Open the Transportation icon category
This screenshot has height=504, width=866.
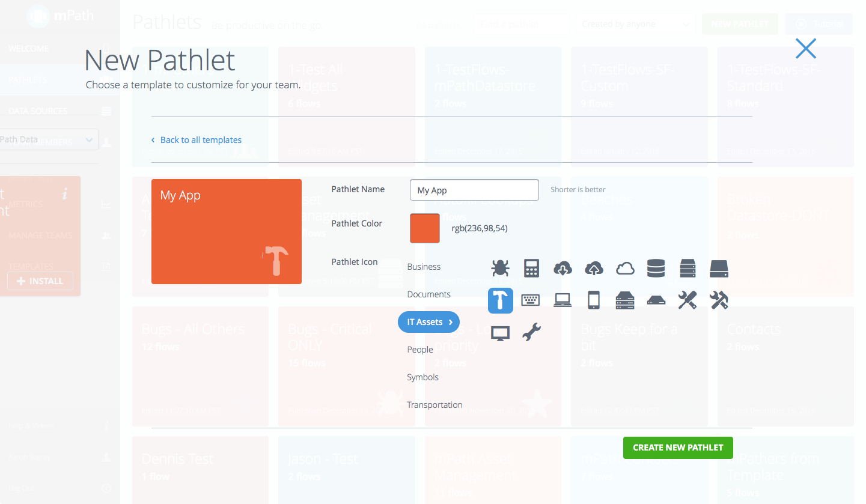pyautogui.click(x=435, y=405)
